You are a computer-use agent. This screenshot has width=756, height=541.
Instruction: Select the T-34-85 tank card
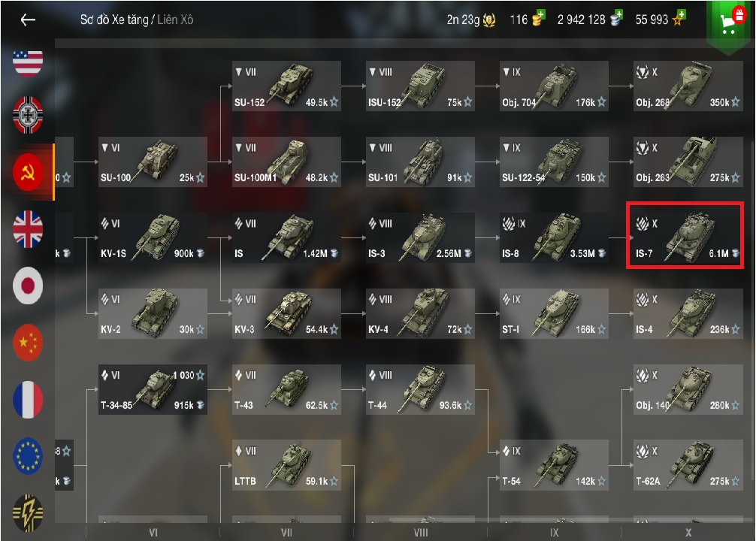153,390
